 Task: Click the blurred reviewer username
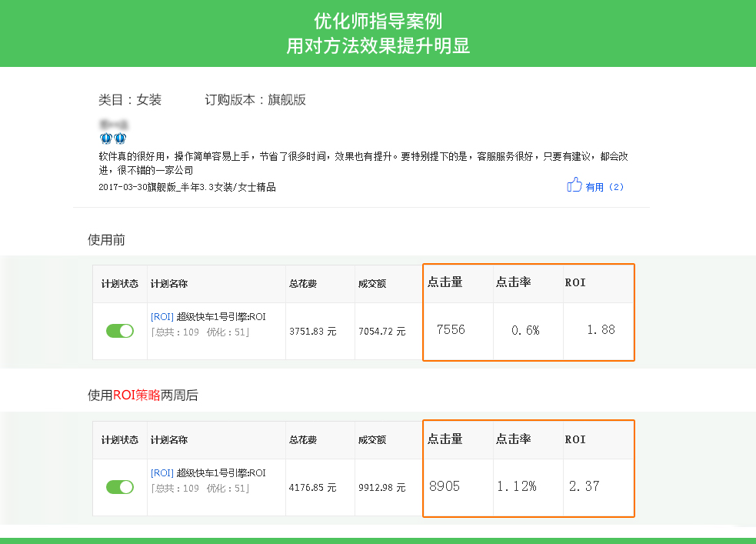click(113, 124)
